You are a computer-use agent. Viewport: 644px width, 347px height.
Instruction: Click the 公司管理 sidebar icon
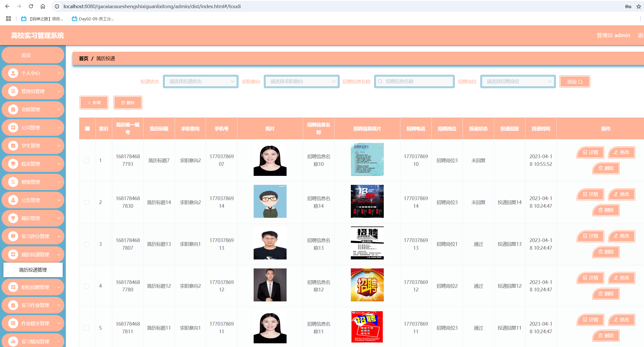13,128
